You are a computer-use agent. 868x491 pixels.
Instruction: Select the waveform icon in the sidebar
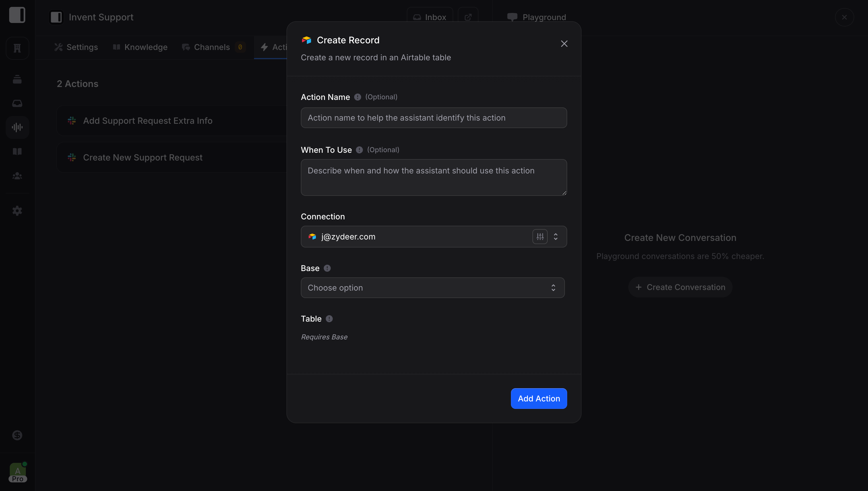point(17,127)
